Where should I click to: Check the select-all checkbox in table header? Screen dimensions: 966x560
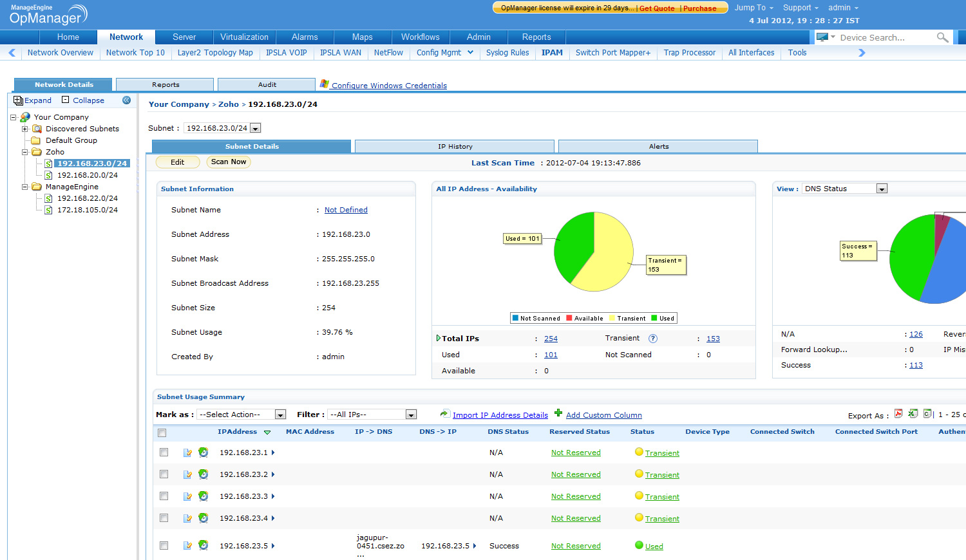coord(162,433)
